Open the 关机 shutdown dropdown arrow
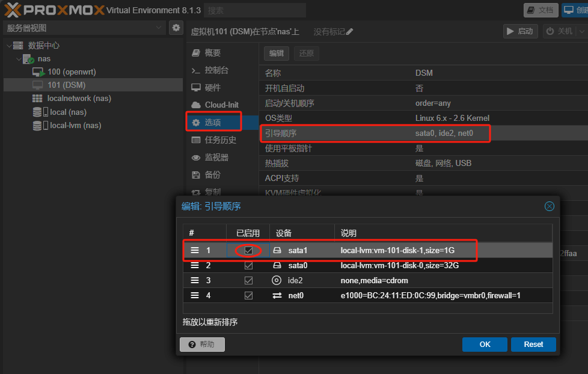Image resolution: width=588 pixels, height=374 pixels. point(582,31)
